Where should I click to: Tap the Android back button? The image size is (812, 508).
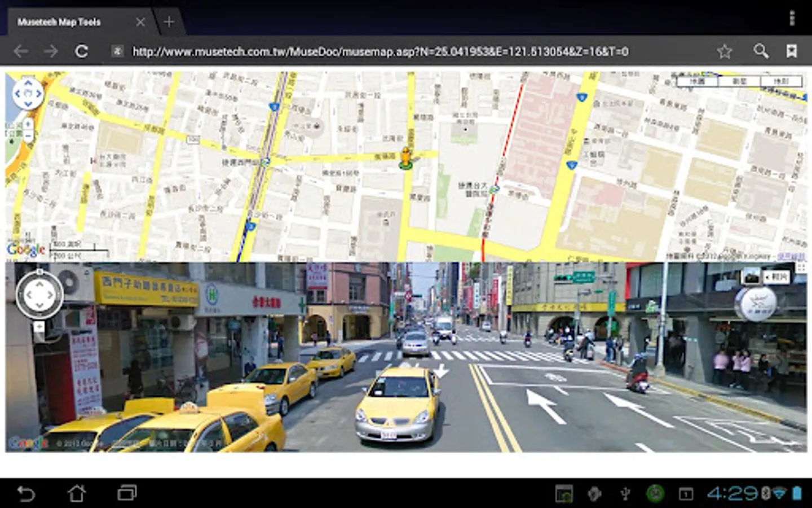pos(26,493)
